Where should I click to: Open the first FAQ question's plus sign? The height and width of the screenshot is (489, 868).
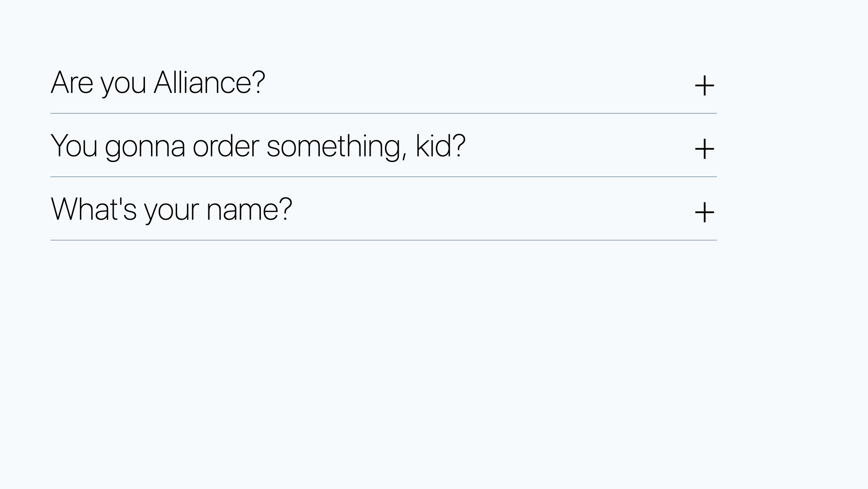[x=704, y=86]
